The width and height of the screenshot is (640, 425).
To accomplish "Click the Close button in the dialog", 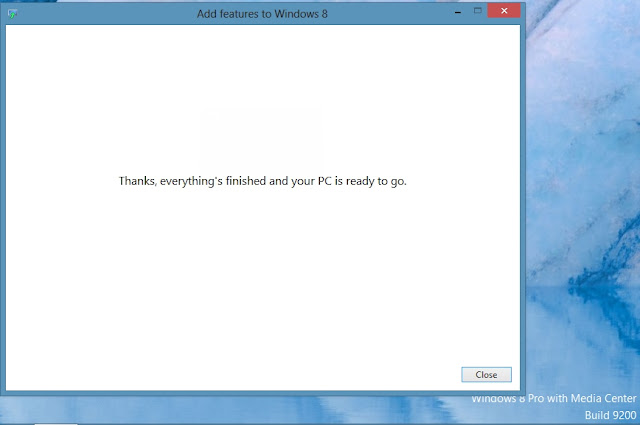I will (486, 374).
